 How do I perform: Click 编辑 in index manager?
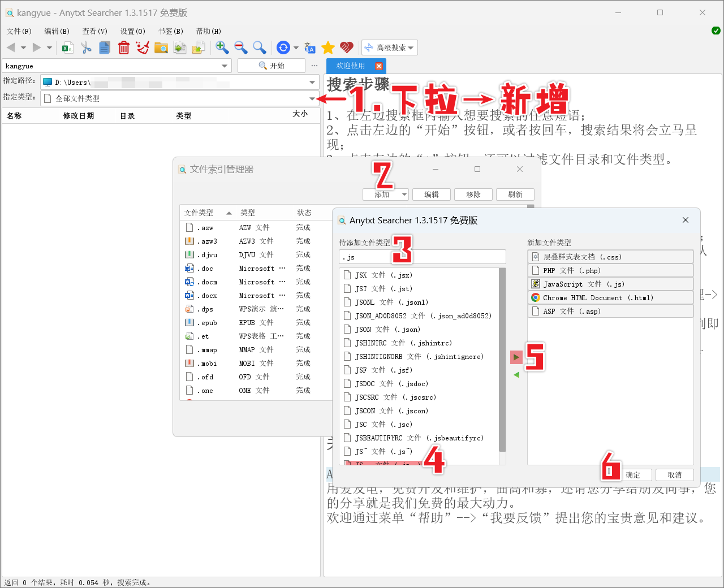[x=432, y=194]
